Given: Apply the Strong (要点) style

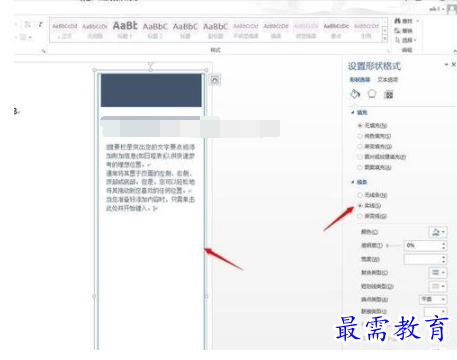Looking at the screenshot, I should point(336,30).
